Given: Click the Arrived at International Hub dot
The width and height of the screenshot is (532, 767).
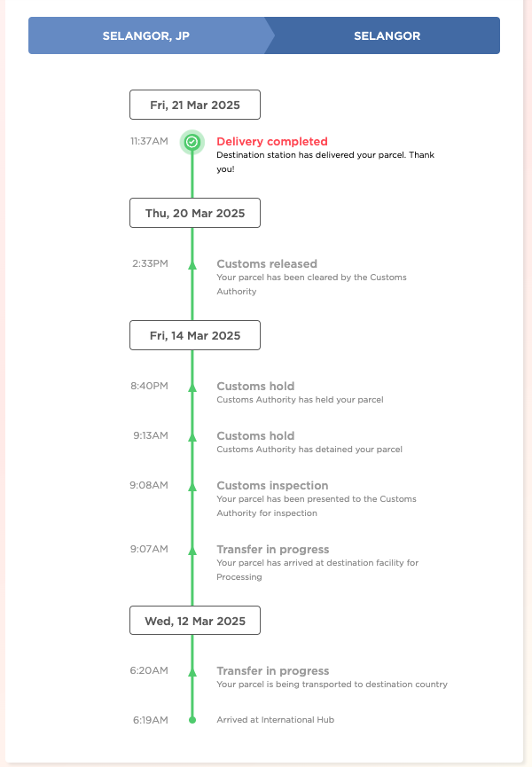Looking at the screenshot, I should pos(192,720).
